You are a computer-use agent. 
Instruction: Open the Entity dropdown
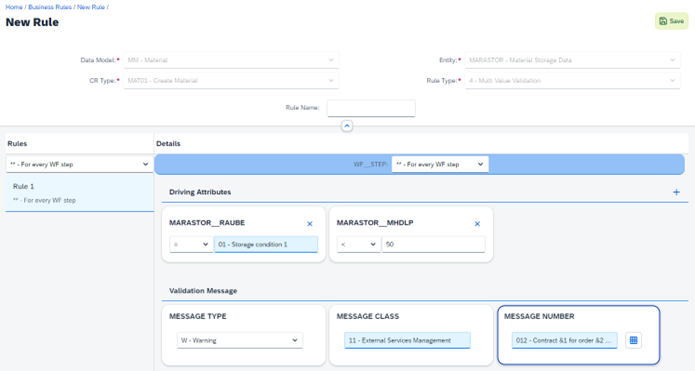point(572,60)
